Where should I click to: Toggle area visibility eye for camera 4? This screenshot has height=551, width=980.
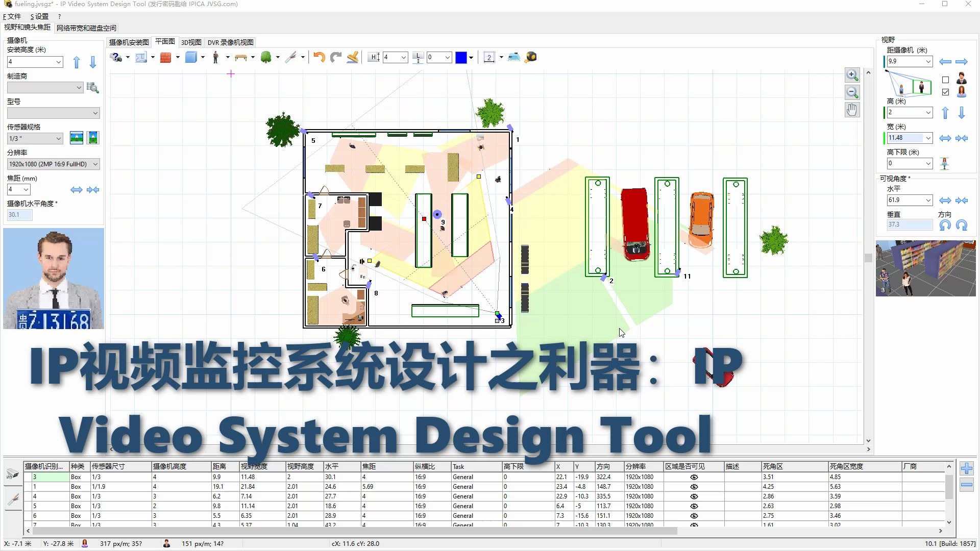pyautogui.click(x=694, y=496)
